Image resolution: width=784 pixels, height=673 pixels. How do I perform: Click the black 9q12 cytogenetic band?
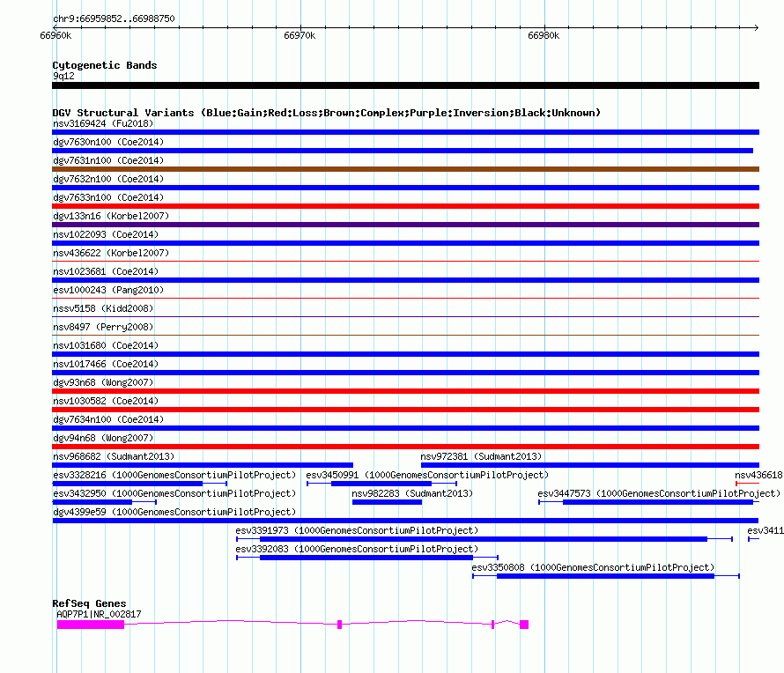(405, 85)
